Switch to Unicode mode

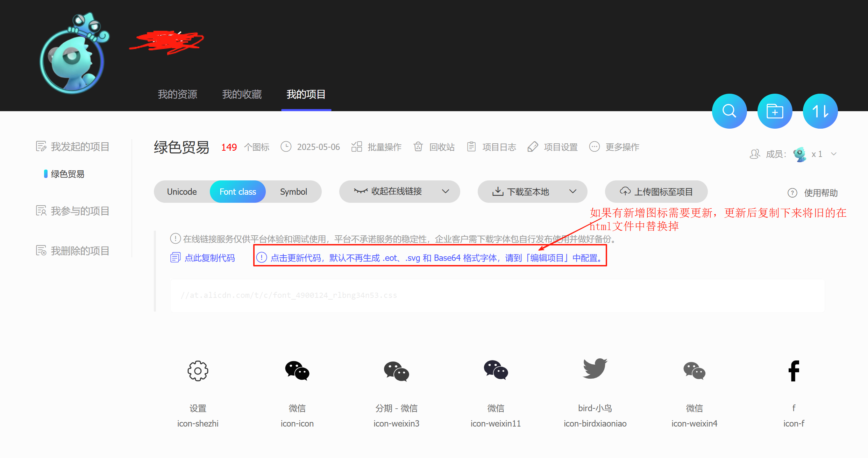point(182,192)
